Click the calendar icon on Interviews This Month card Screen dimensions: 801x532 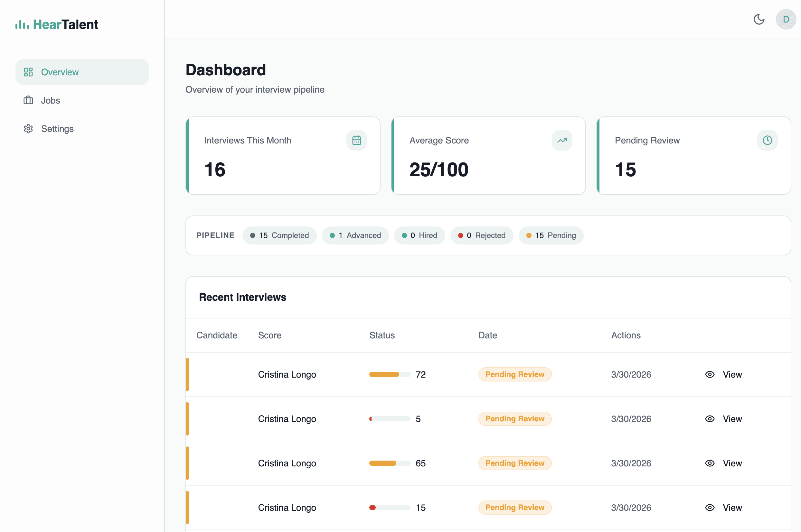[x=356, y=140]
